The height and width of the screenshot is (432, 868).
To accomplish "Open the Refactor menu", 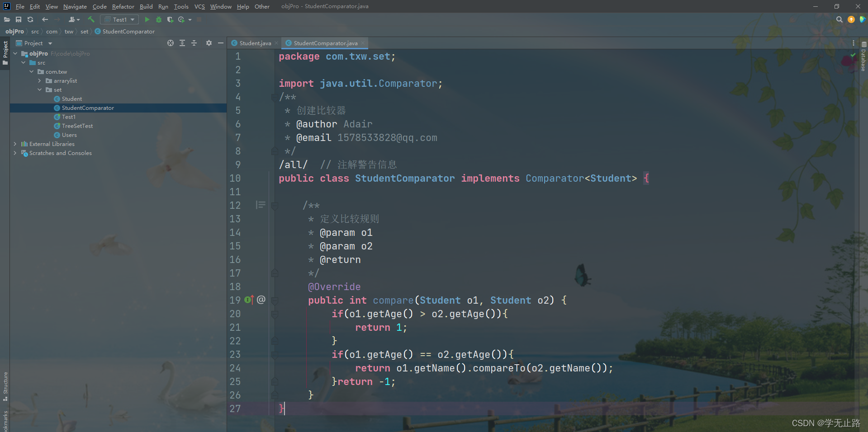I will 123,6.
